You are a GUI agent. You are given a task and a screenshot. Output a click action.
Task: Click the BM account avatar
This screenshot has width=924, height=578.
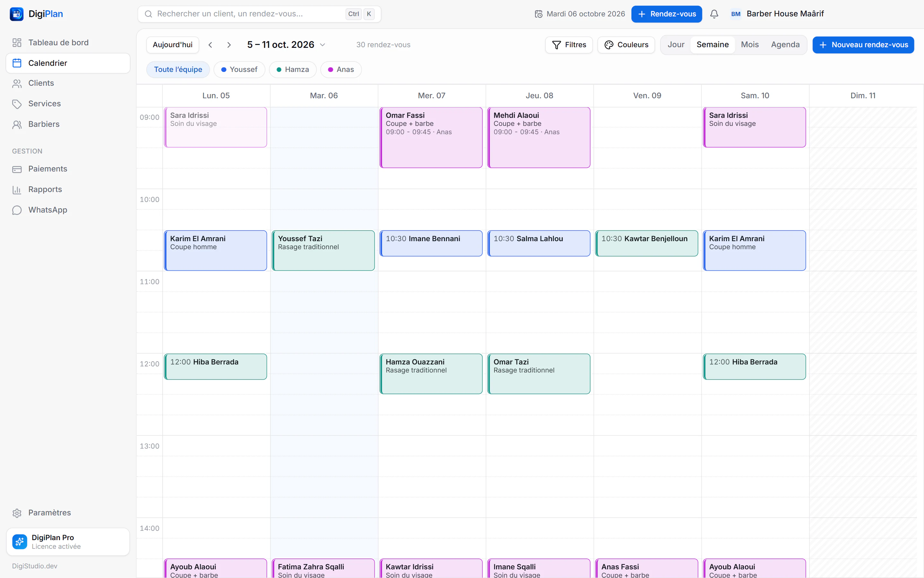click(735, 14)
